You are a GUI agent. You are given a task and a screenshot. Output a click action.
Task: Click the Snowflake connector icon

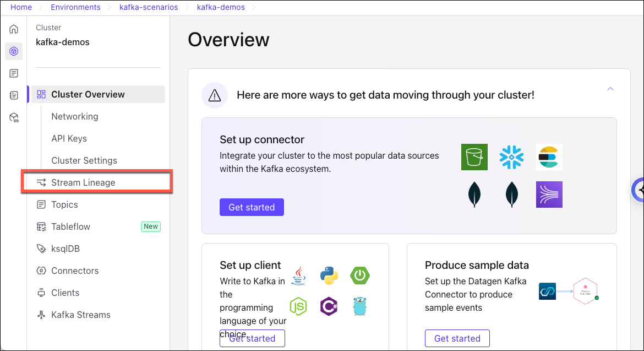511,157
